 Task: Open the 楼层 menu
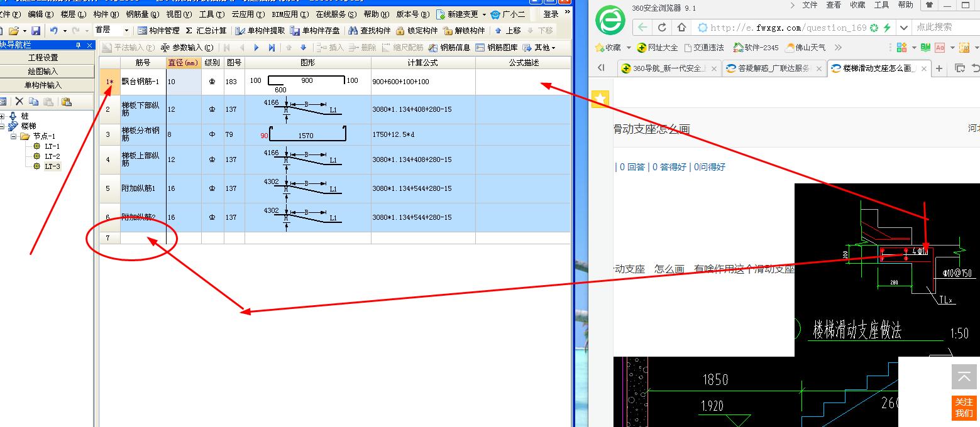pos(74,14)
